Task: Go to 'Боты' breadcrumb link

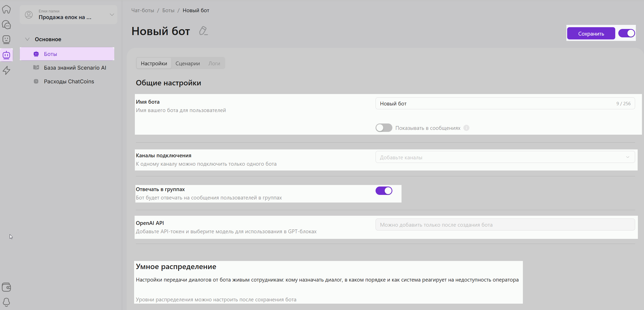Action: (x=168, y=10)
